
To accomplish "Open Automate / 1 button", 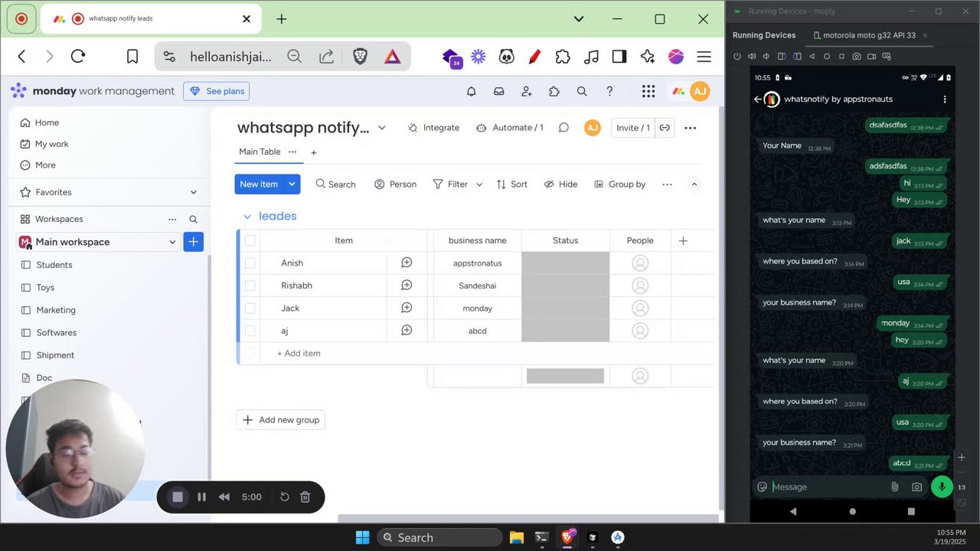I will click(x=510, y=128).
